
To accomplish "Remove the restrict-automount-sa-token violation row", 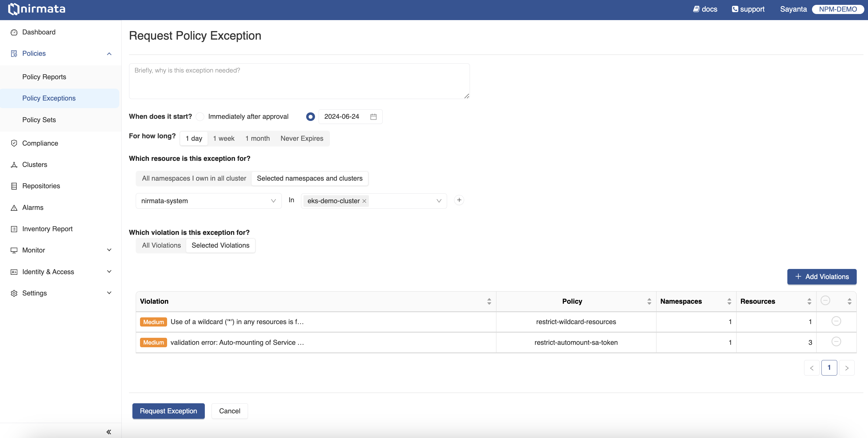I will 836,341.
